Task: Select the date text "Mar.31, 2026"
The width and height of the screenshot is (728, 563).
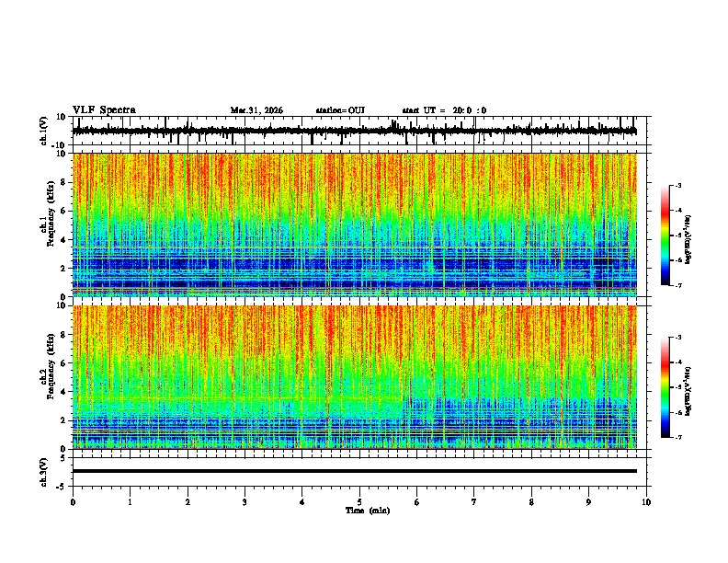Action: tap(256, 110)
